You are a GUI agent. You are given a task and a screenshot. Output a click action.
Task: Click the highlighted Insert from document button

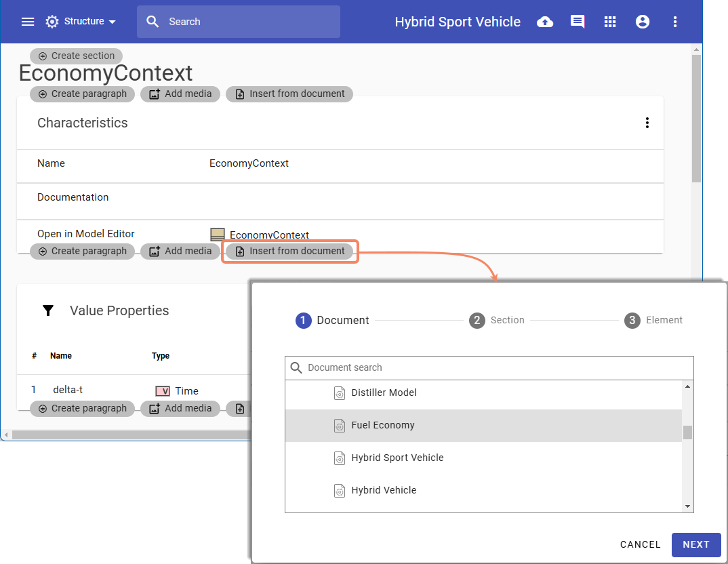(x=289, y=251)
